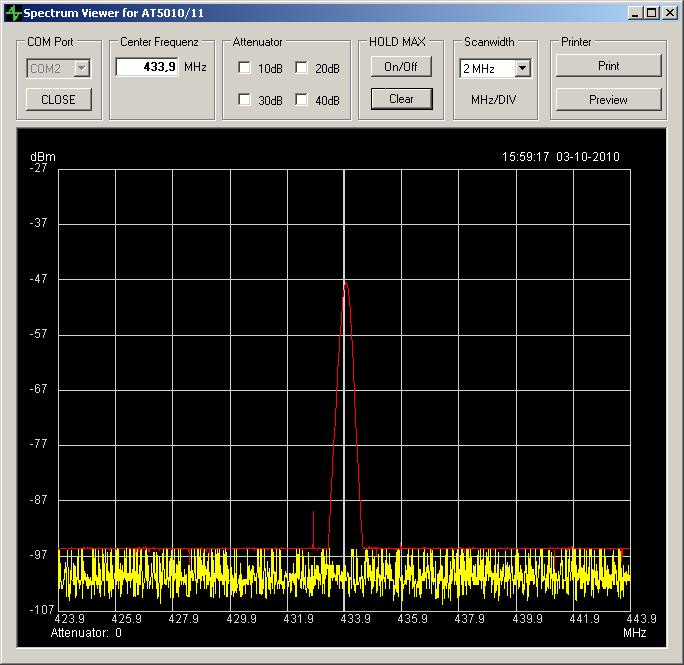Open the COM2 port dropdown
This screenshot has height=665, width=684.
click(x=82, y=69)
